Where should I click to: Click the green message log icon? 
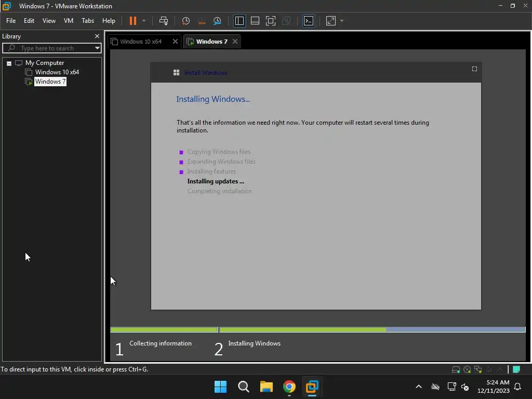(516, 369)
